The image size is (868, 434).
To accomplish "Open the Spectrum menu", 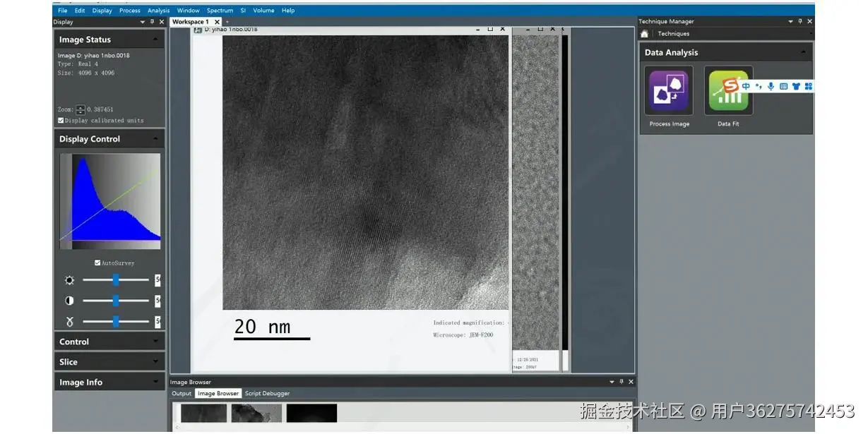I will tap(220, 11).
